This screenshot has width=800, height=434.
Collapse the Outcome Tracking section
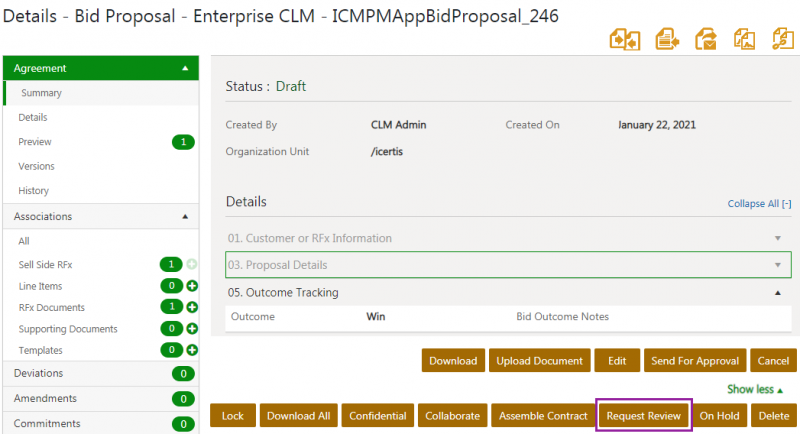click(777, 293)
